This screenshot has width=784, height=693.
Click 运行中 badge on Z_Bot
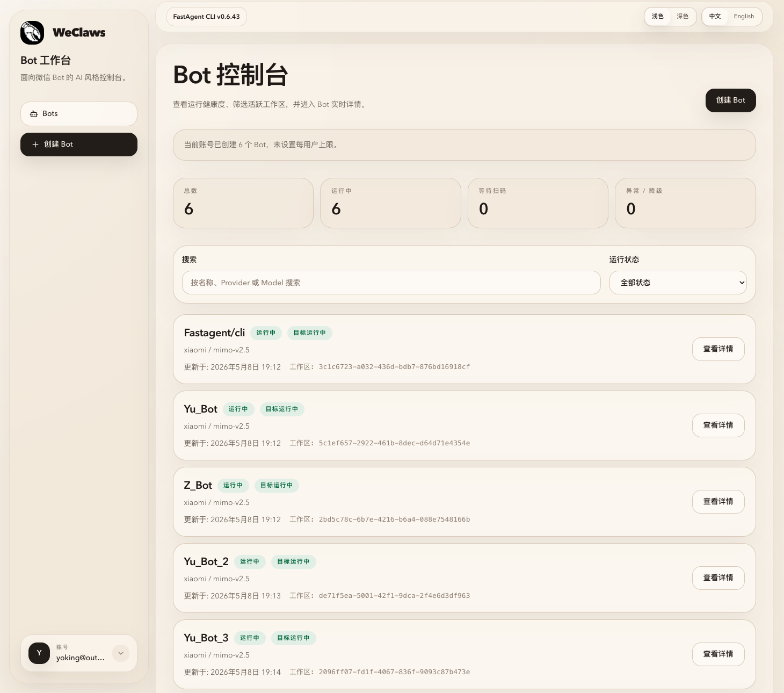tap(233, 486)
